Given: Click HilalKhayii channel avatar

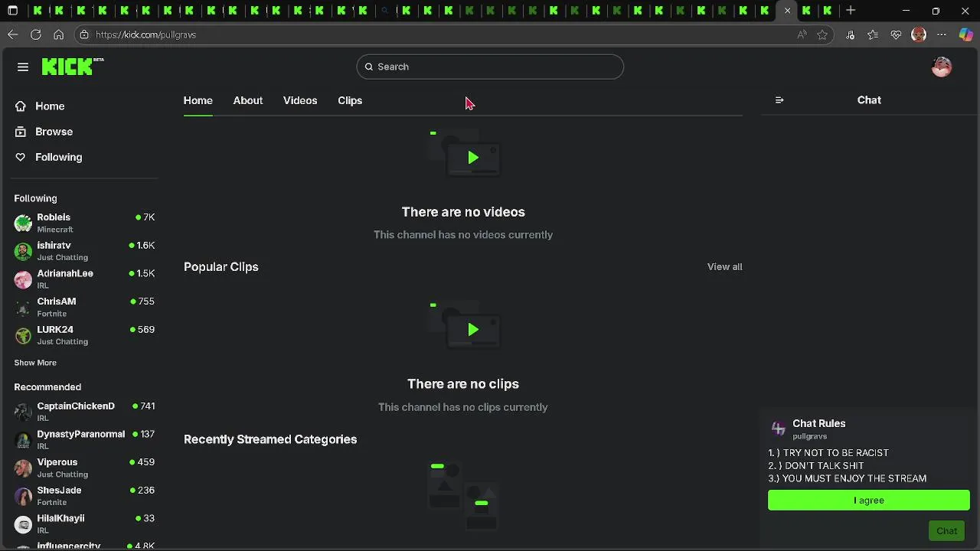Looking at the screenshot, I should tap(23, 524).
